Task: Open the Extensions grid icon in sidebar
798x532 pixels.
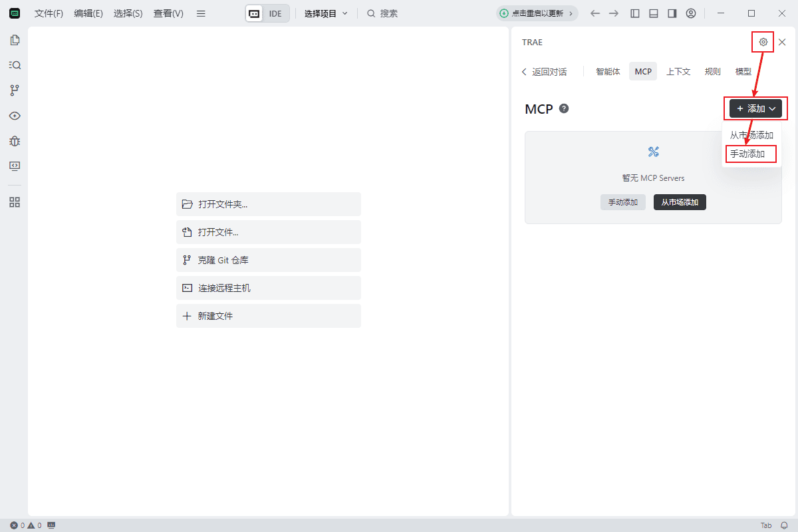Action: tap(15, 202)
